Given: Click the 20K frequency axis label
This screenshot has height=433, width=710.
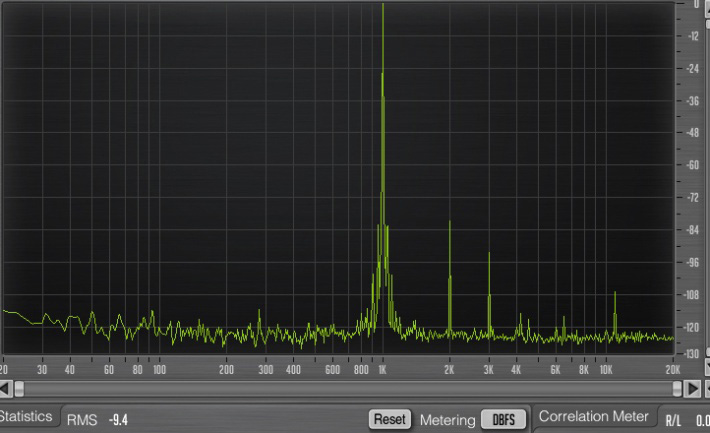Looking at the screenshot, I should 673,370.
